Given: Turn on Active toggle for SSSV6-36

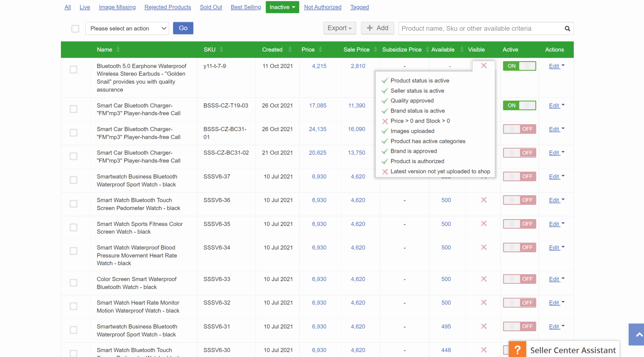Looking at the screenshot, I should (519, 200).
